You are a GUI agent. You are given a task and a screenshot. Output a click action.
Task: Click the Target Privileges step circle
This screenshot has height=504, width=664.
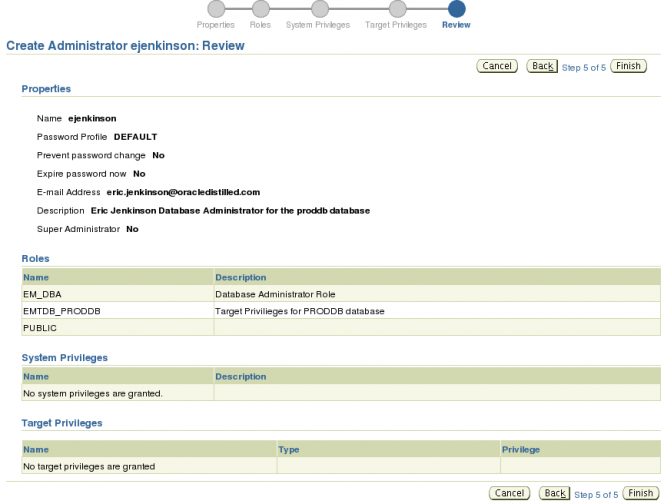click(x=397, y=8)
